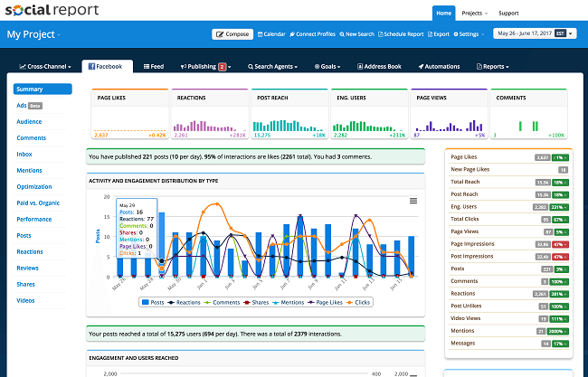Open the Projects menu
The width and height of the screenshot is (588, 377).
pyautogui.click(x=474, y=14)
